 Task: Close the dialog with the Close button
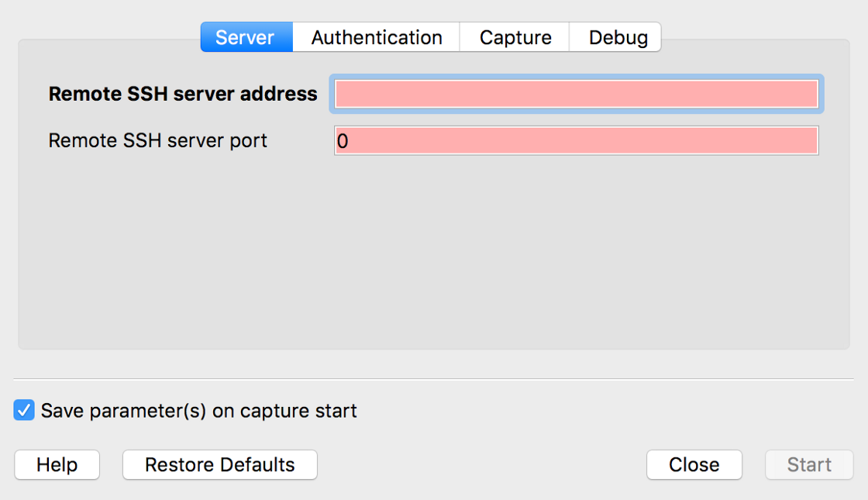coord(694,464)
